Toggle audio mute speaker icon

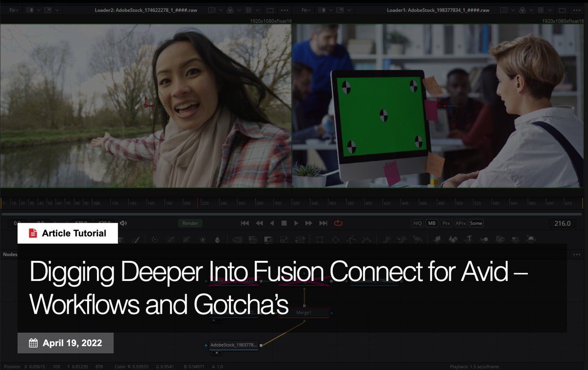(x=123, y=223)
